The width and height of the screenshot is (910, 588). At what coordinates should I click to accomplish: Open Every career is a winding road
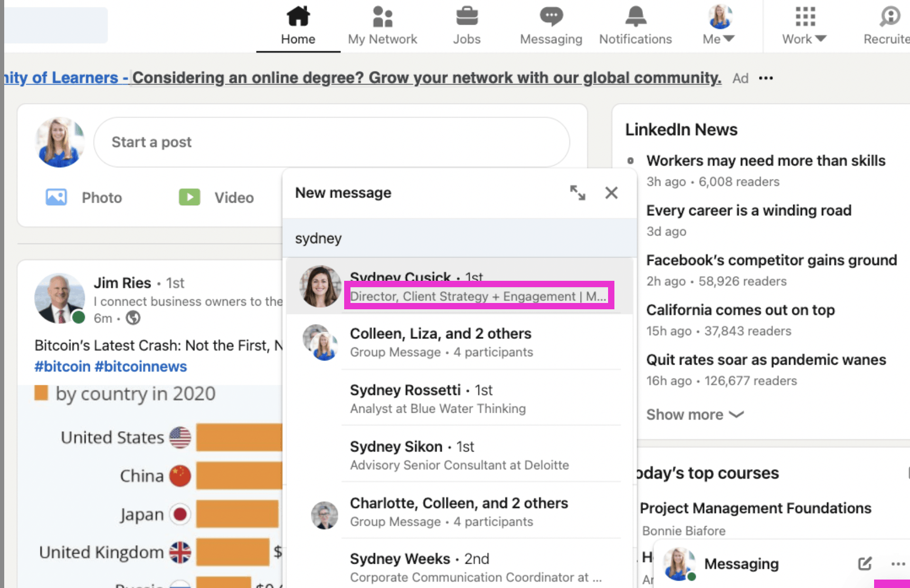point(749,210)
